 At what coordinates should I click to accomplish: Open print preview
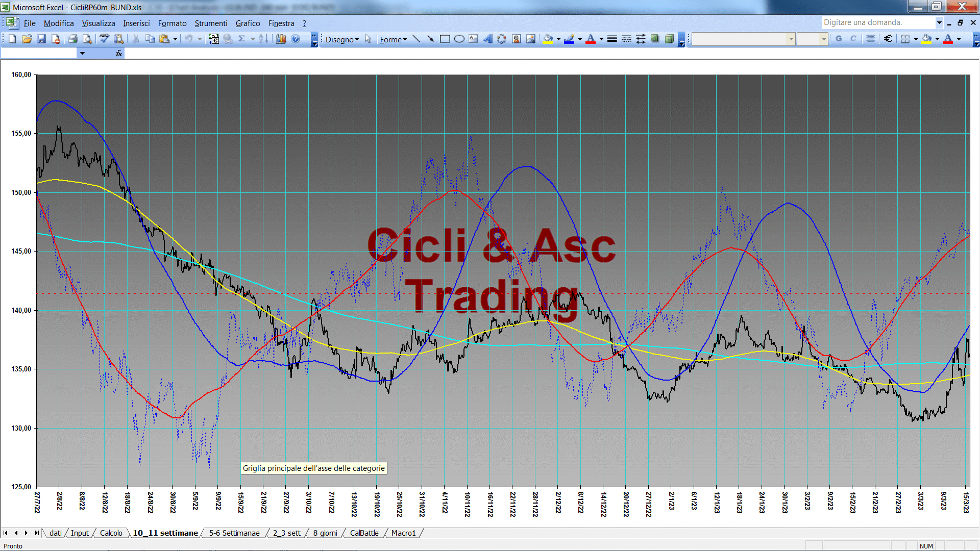click(87, 39)
